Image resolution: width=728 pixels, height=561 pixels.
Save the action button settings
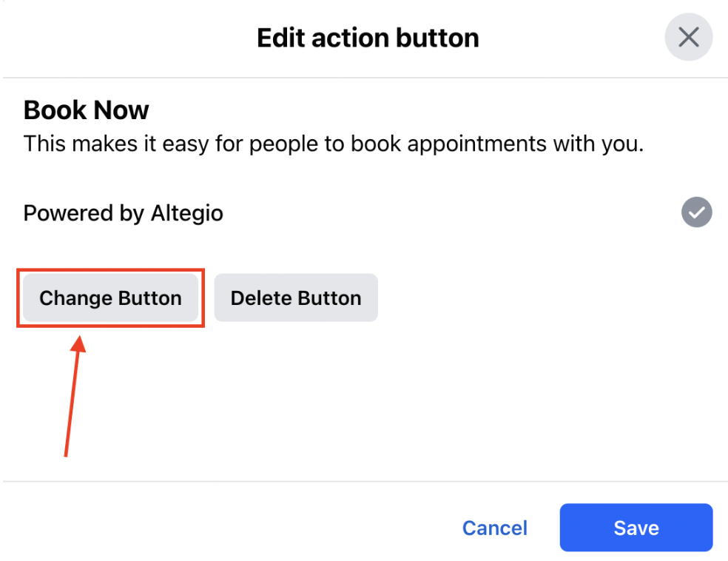[636, 528]
